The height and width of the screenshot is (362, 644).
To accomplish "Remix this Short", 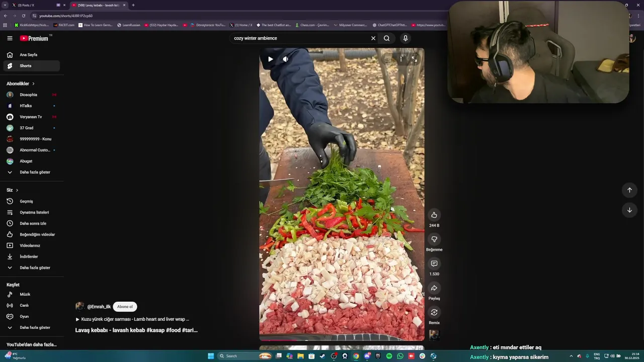I will [434, 312].
